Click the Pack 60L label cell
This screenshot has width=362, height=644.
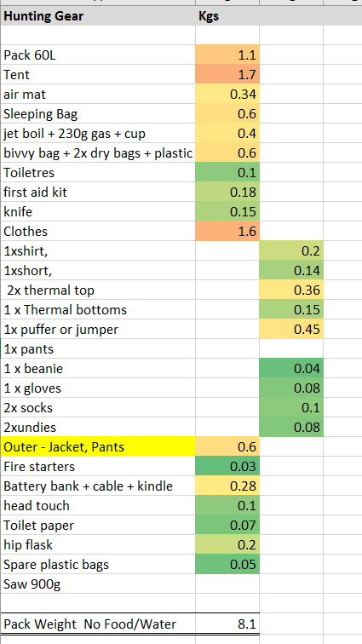[x=98, y=55]
